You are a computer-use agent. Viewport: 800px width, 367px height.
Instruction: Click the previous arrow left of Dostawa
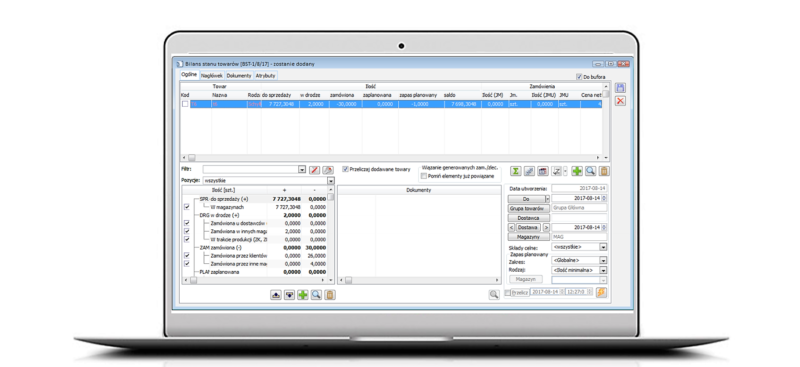[x=512, y=227]
